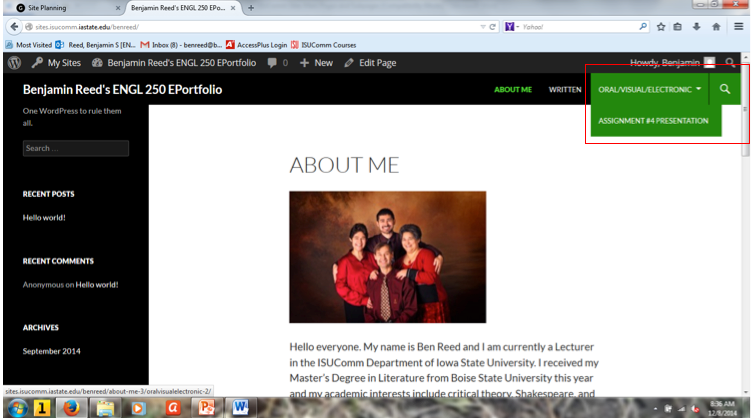756x418 pixels.
Task: Open the Hello world! recent post
Action: (44, 217)
